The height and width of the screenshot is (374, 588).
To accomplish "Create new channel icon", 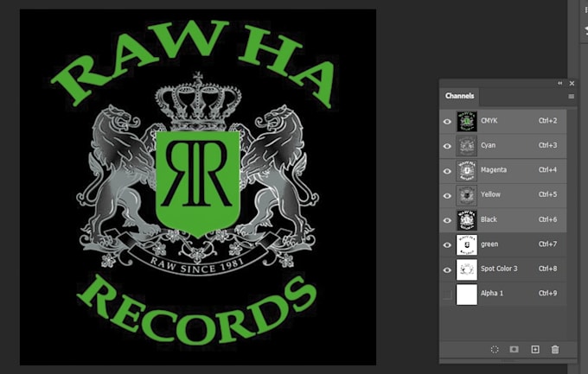I will (535, 350).
